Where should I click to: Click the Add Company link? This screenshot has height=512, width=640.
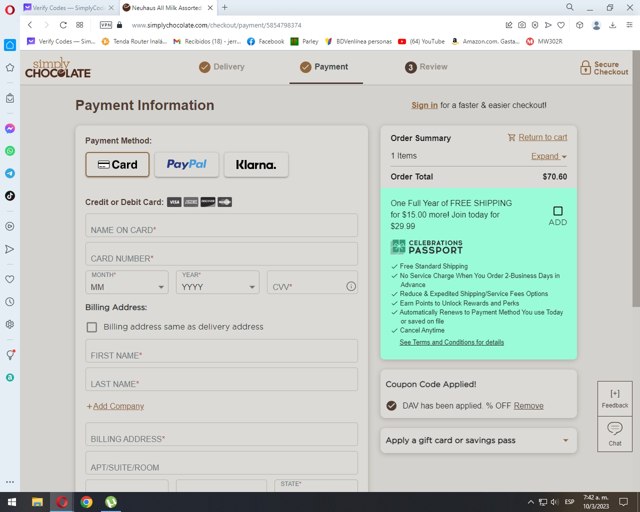(x=116, y=406)
